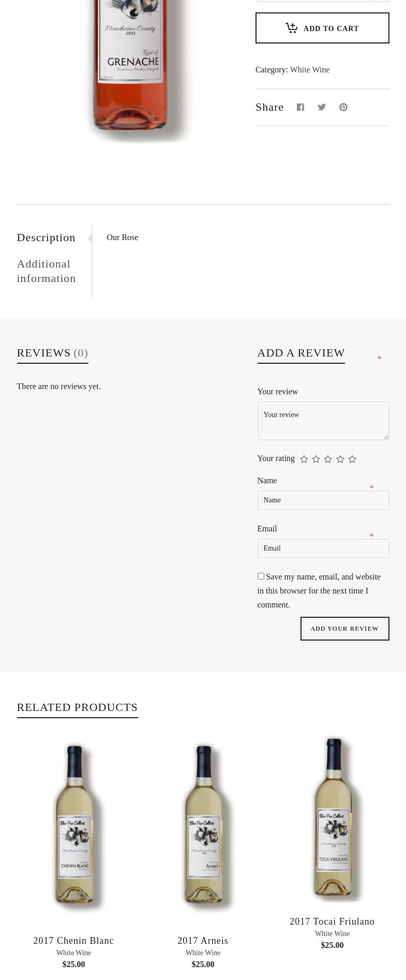406x980 pixels.
Task: Submit with Add Your Review button
Action: click(x=344, y=629)
